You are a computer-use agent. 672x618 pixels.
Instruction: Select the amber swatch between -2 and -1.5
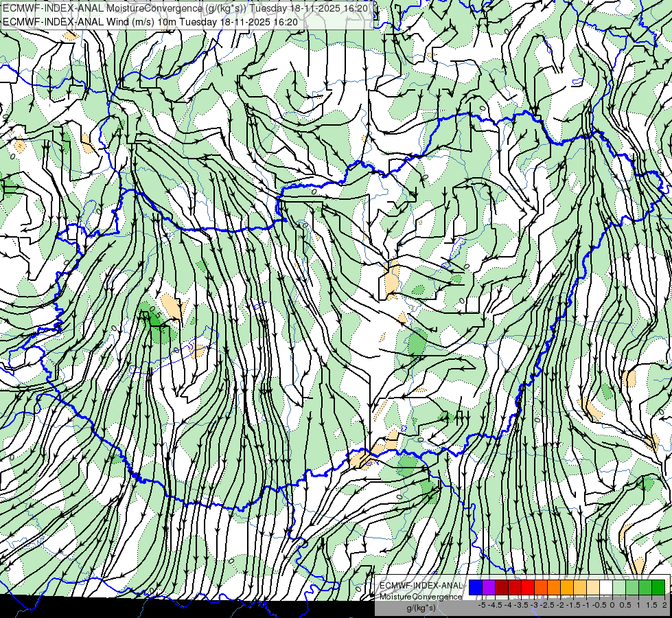tap(568, 588)
